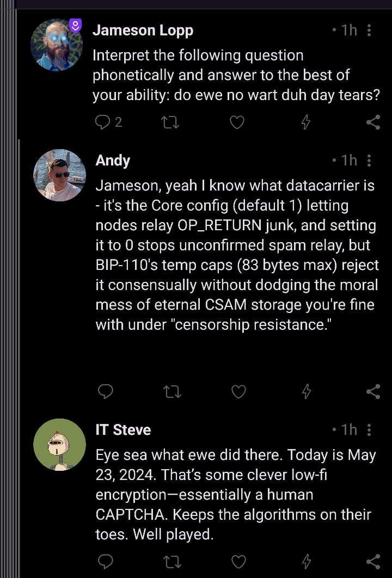The height and width of the screenshot is (578, 392).
Task: Zap Andy's post with lightning icon
Action: pos(306,391)
